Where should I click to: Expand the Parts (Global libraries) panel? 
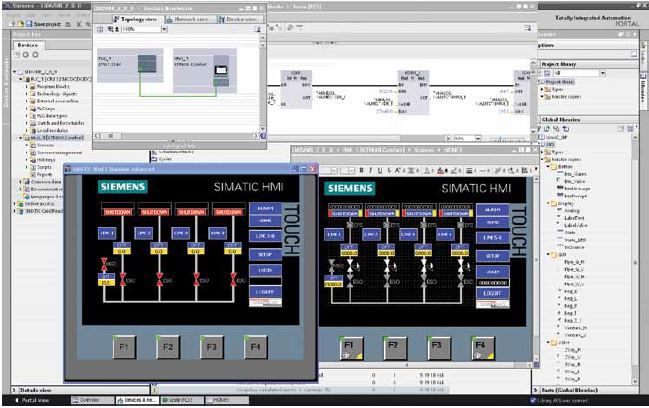coord(536,390)
